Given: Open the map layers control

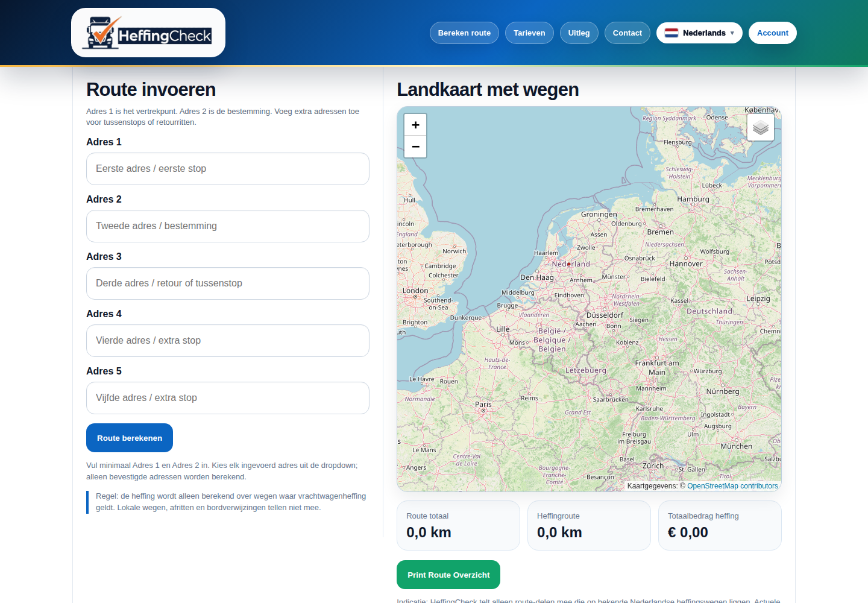Looking at the screenshot, I should pos(761,127).
